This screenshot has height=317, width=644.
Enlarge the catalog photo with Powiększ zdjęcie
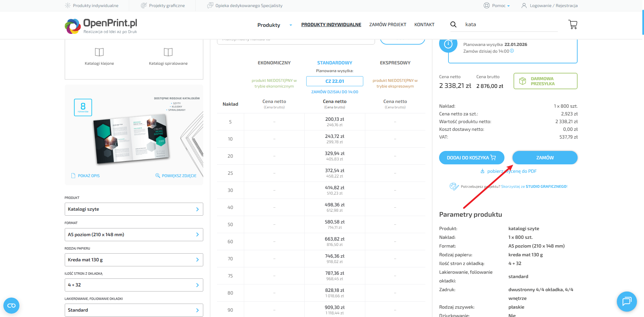coord(176,176)
